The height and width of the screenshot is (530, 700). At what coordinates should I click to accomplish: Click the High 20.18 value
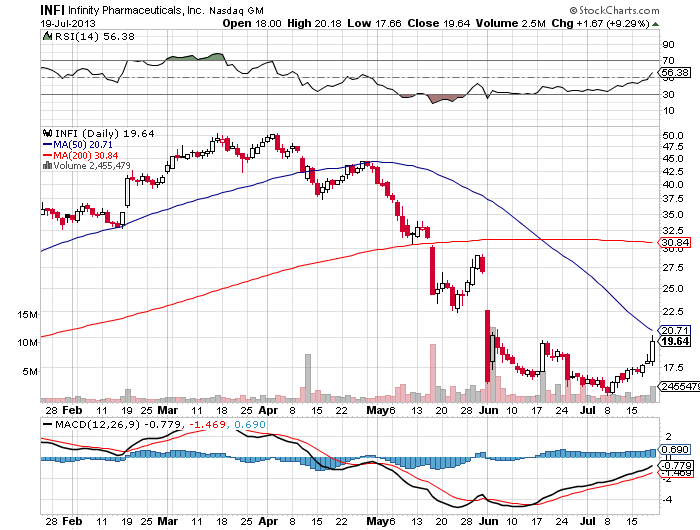pos(314,23)
